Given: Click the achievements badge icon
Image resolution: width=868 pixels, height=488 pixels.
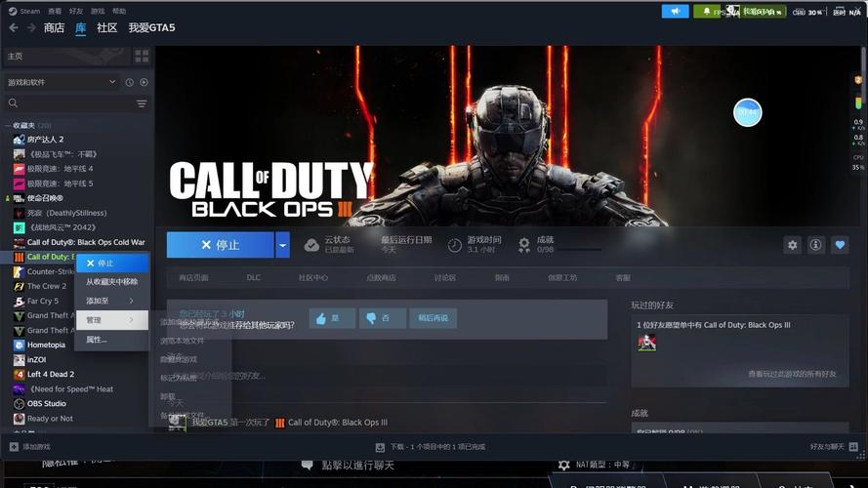Looking at the screenshot, I should click(523, 245).
